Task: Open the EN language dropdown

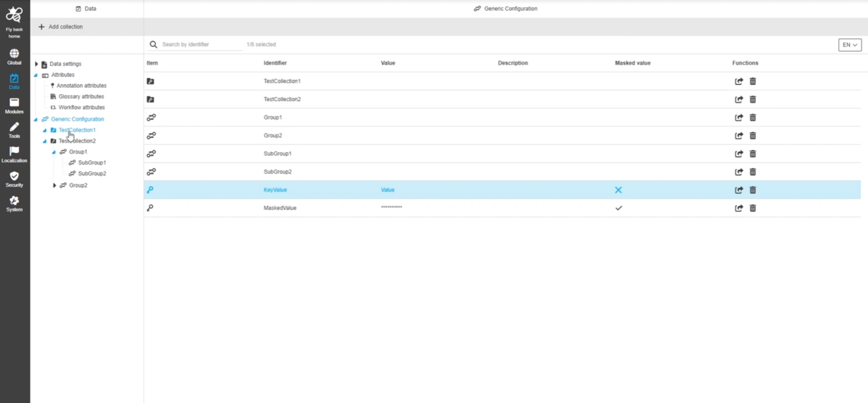Action: (x=850, y=45)
